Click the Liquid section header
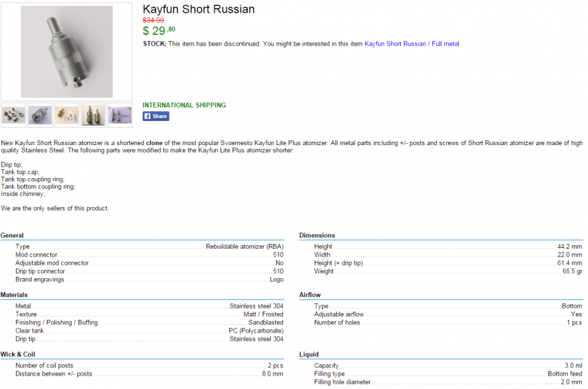The width and height of the screenshot is (588, 389). tap(308, 354)
